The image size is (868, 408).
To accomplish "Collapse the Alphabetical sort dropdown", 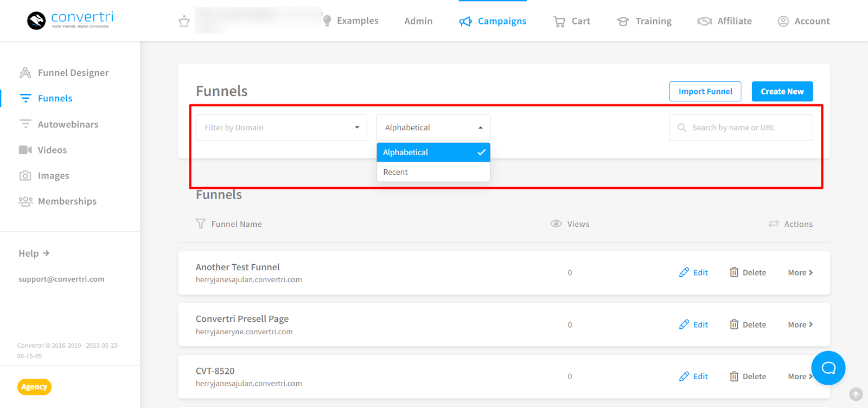I will point(433,127).
